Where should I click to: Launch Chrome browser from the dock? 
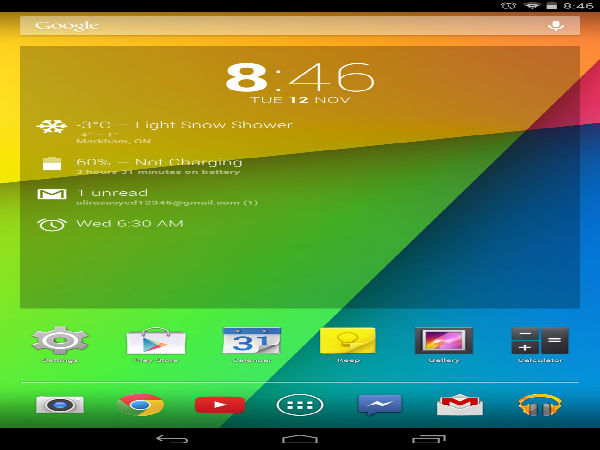tap(140, 405)
